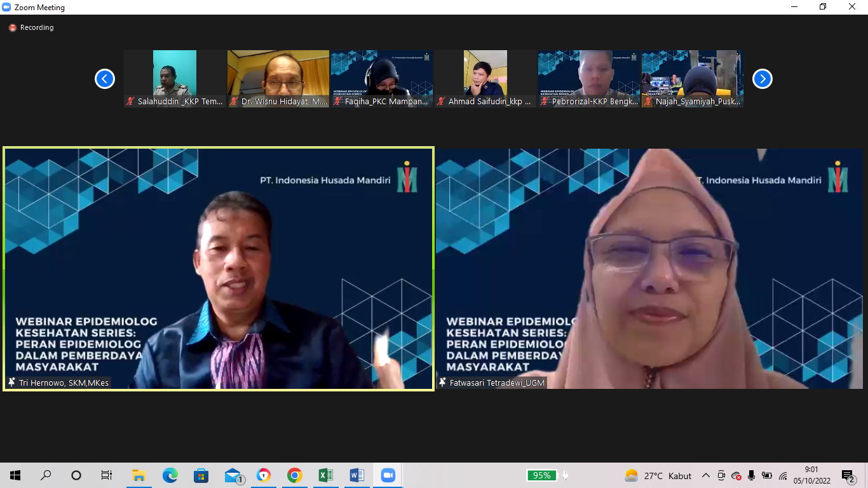Click the pin icon beside Tri Hernowo, SKM,MKes
This screenshot has height=488, width=868.
pos(11,383)
